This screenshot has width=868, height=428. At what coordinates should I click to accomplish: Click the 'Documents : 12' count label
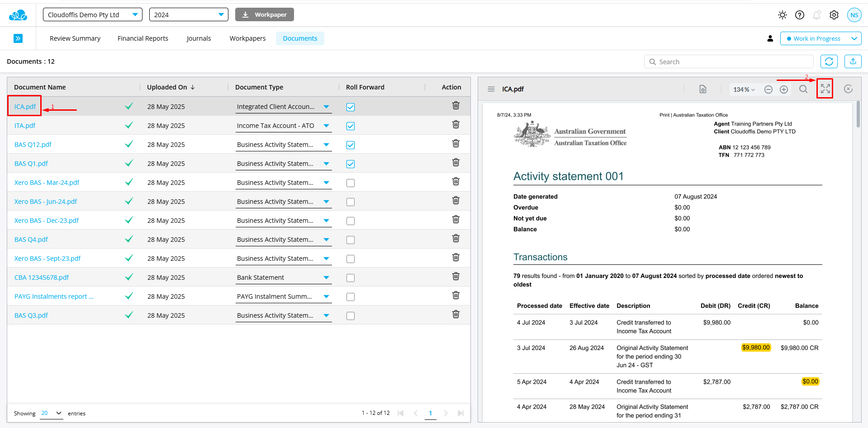31,61
